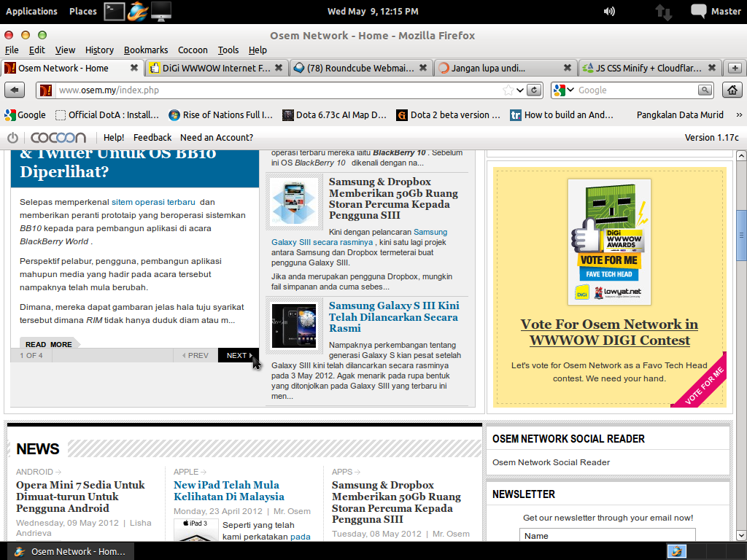This screenshot has width=747, height=560.
Task: Open New iPad Telah Mula Kelihatan headline
Action: 229,491
